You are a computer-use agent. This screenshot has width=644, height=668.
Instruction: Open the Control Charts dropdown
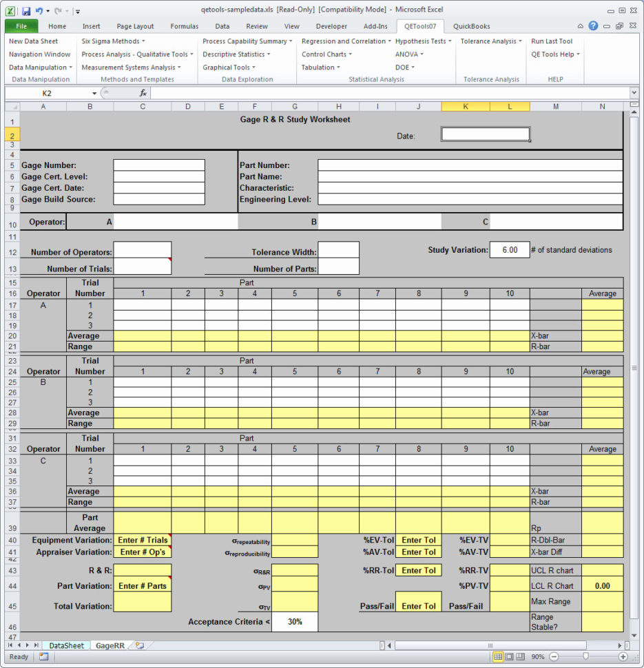pyautogui.click(x=326, y=54)
